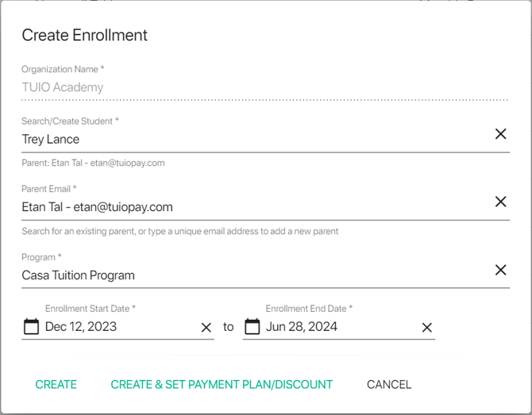Clear the Casa Tuition Program selection
532x415 pixels.
coord(500,271)
